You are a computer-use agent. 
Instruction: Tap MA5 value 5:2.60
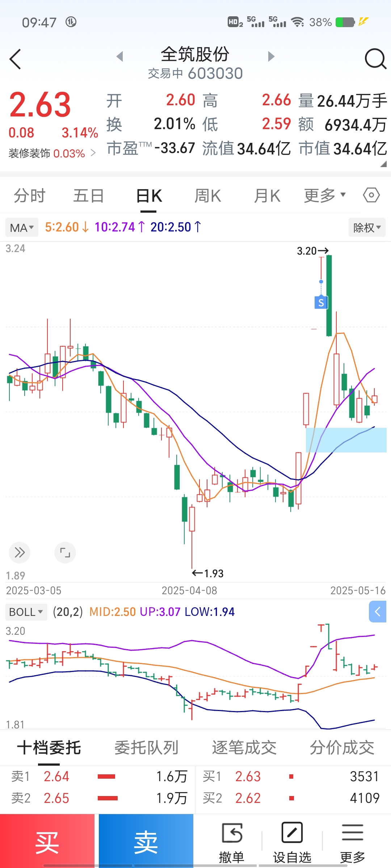coord(67,227)
